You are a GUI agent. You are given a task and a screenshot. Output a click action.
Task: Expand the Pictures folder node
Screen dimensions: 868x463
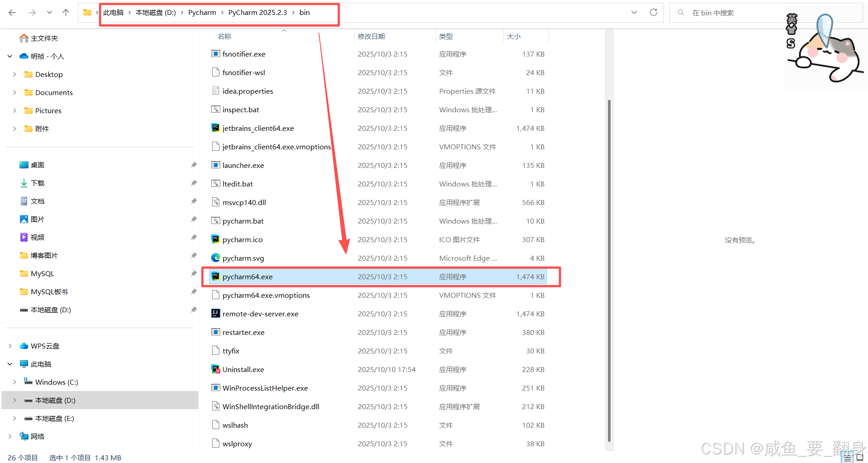tap(14, 110)
